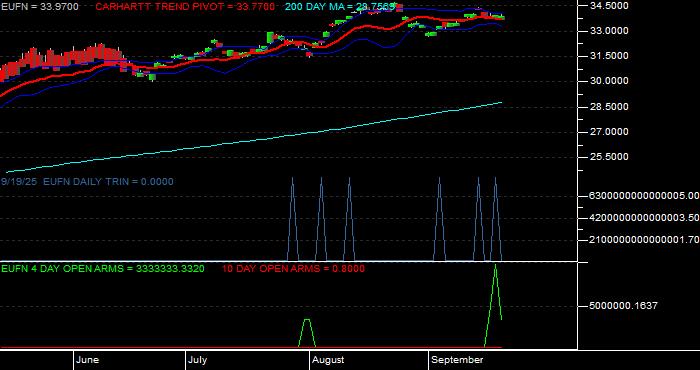Select the 10 DAY OPEN ARMS = 0.8000 label
700x370 pixels.
pyautogui.click(x=293, y=269)
